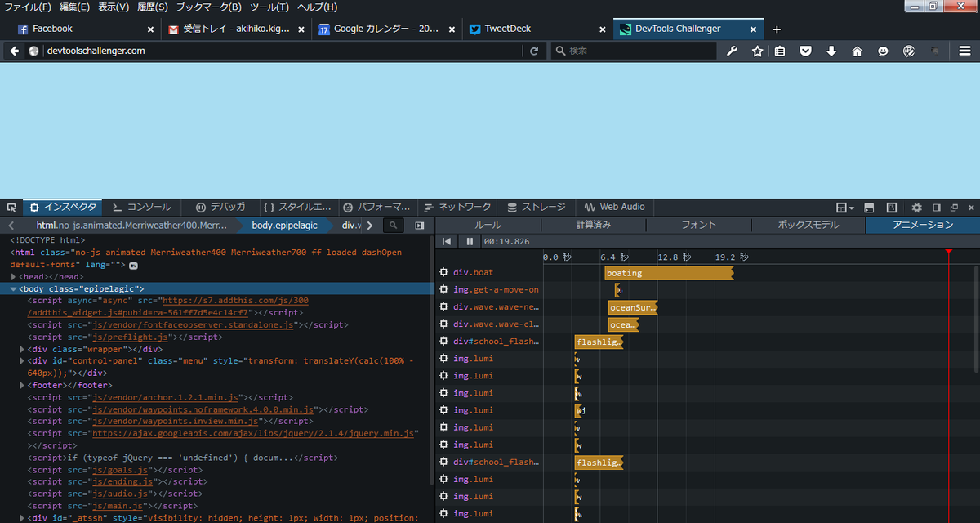
Task: Click the Pocket save icon
Action: (x=805, y=51)
